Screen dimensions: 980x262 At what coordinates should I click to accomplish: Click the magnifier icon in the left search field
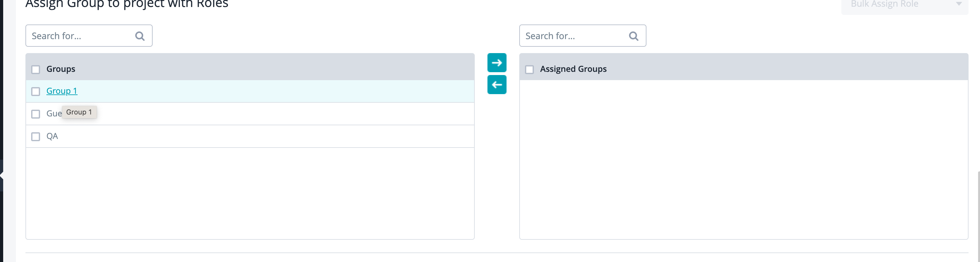point(140,35)
